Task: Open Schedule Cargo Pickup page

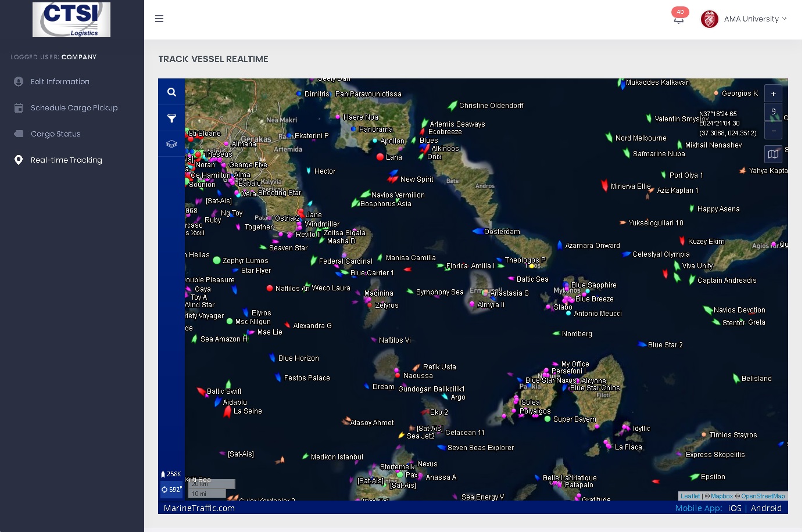Action: [74, 108]
